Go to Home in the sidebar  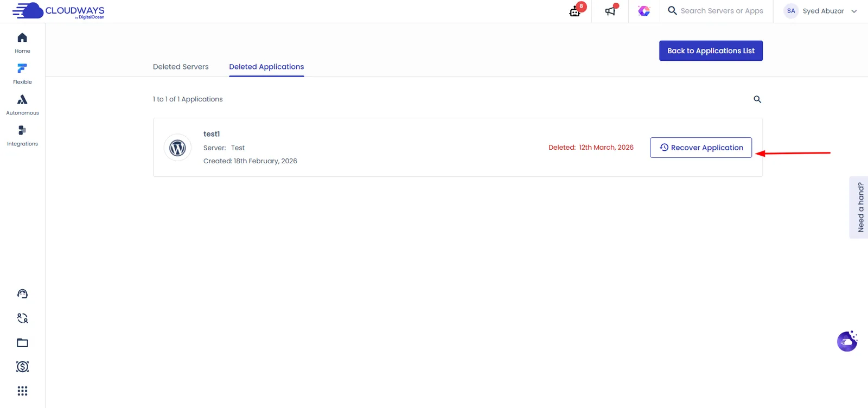click(22, 43)
